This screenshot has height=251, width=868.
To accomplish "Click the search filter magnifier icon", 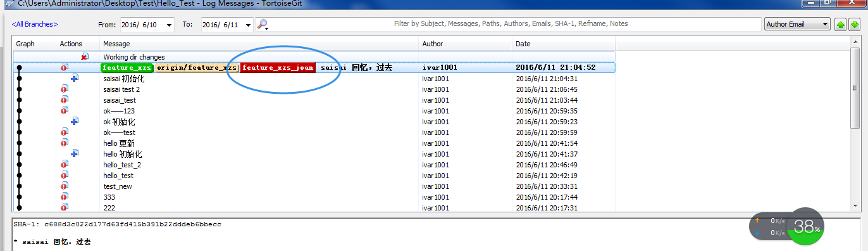I will [x=263, y=25].
